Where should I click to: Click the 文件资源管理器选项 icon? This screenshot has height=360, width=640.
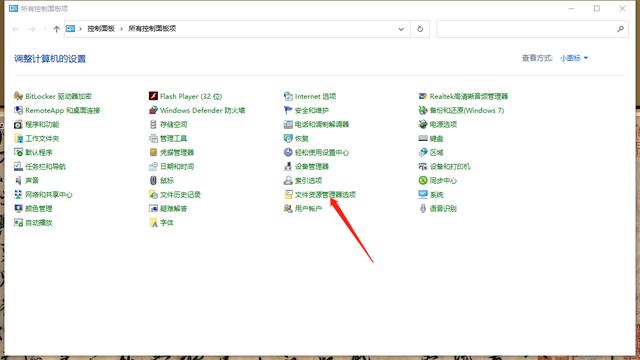click(x=288, y=194)
